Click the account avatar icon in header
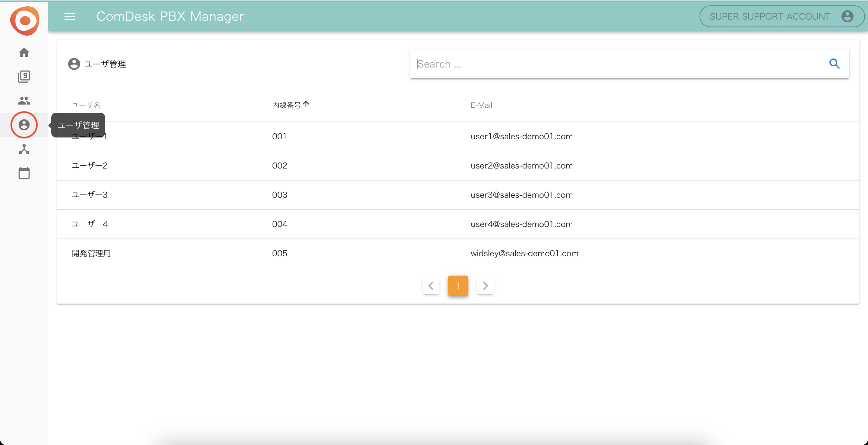The image size is (868, 445). (847, 16)
